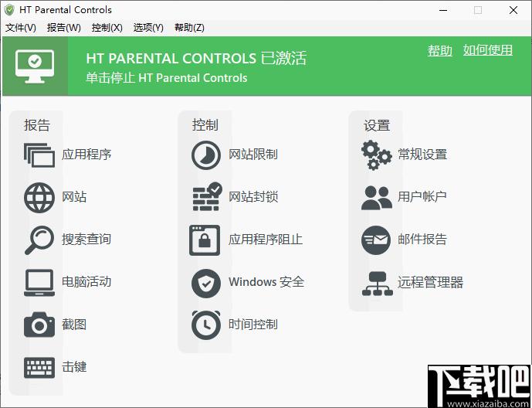Click the 如何使用 link
This screenshot has width=532, height=408.
click(488, 50)
